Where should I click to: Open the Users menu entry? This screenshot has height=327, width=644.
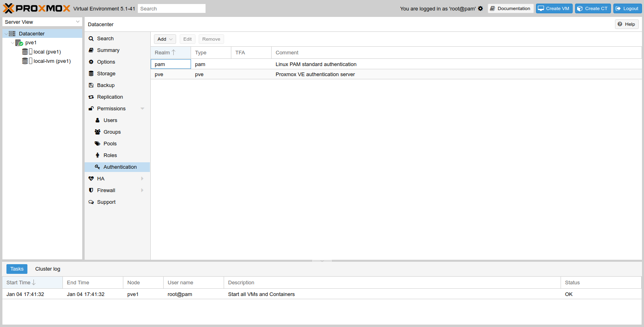(117, 120)
